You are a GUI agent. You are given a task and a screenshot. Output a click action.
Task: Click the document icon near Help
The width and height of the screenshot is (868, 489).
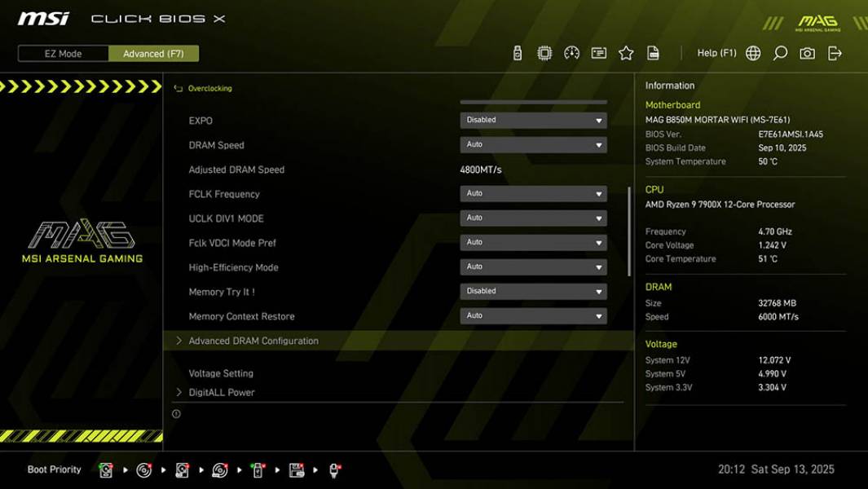[x=654, y=52]
